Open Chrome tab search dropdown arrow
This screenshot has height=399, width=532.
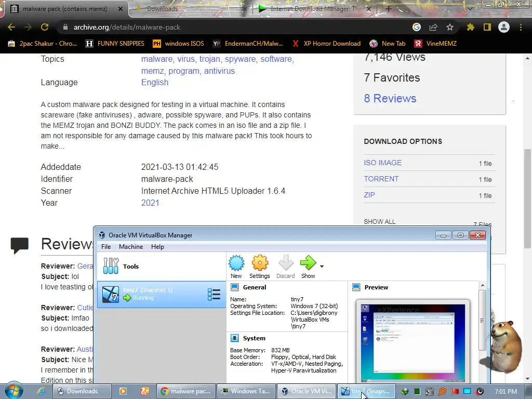[470, 9]
